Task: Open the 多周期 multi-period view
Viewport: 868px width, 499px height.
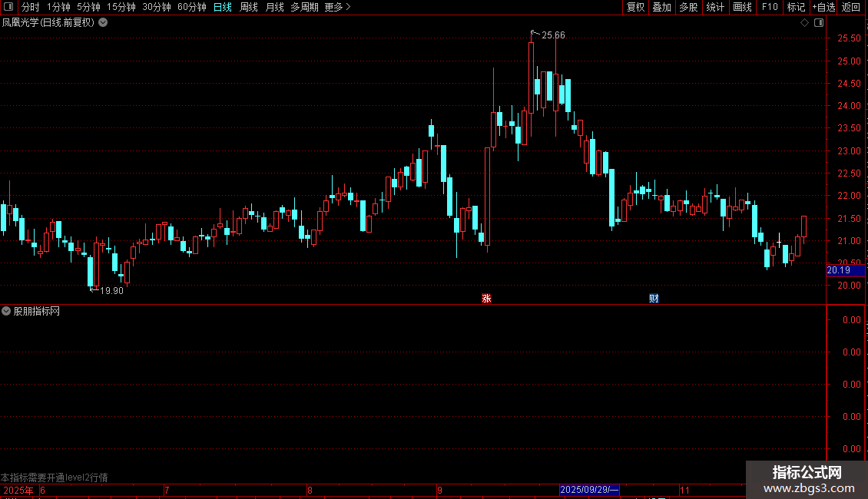Action: point(304,7)
